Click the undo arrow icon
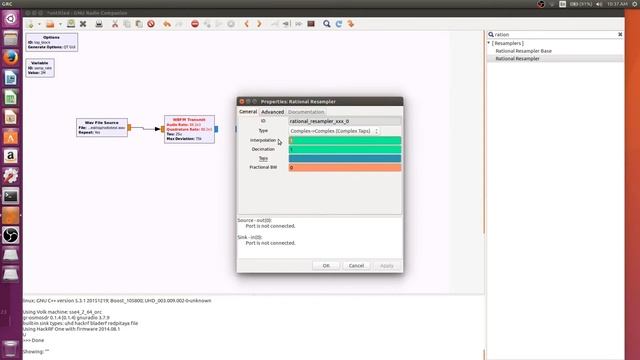Image resolution: width=640 pixels, height=360 pixels. 167,24
